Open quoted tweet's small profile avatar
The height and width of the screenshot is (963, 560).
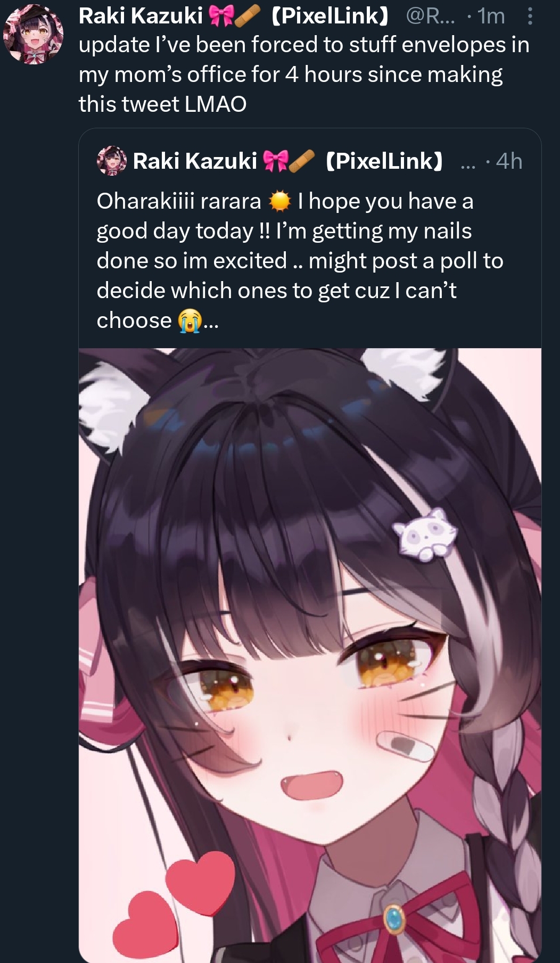coord(112,161)
